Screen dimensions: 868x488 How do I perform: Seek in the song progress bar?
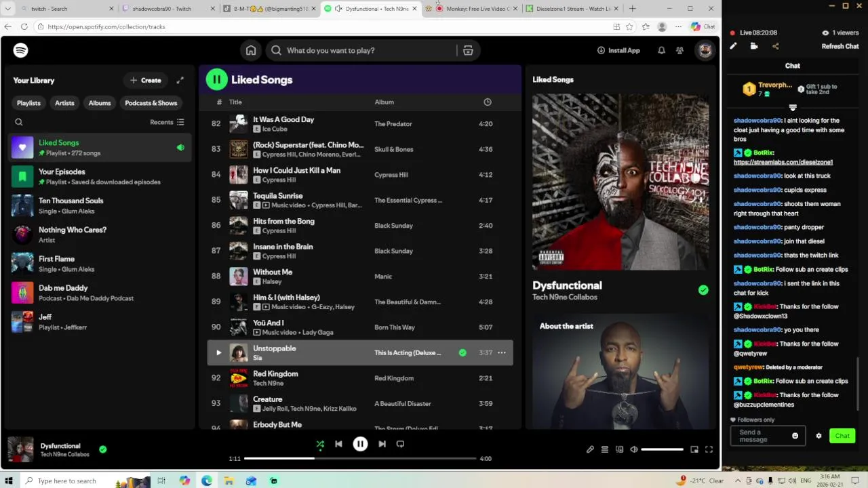(x=360, y=458)
